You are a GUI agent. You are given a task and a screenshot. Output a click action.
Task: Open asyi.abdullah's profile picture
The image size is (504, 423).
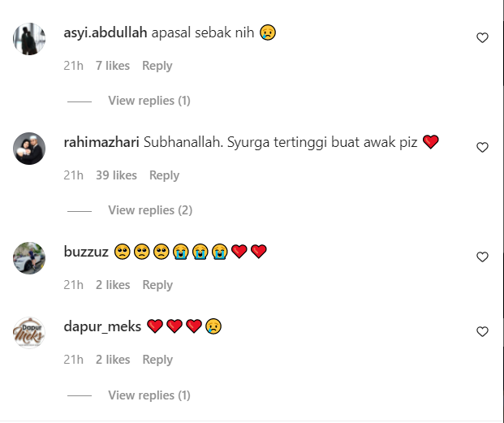[x=29, y=39]
